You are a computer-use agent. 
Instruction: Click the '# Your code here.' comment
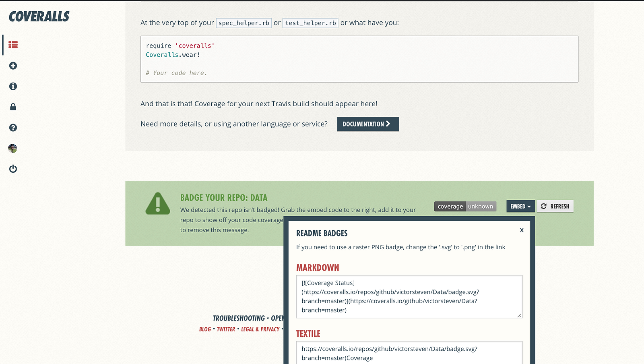[x=176, y=73]
